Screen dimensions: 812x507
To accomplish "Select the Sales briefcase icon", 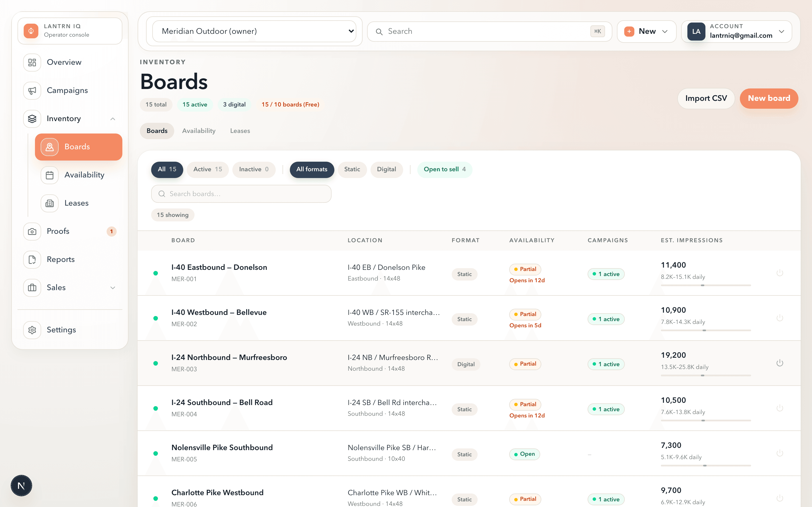I will 32,287.
